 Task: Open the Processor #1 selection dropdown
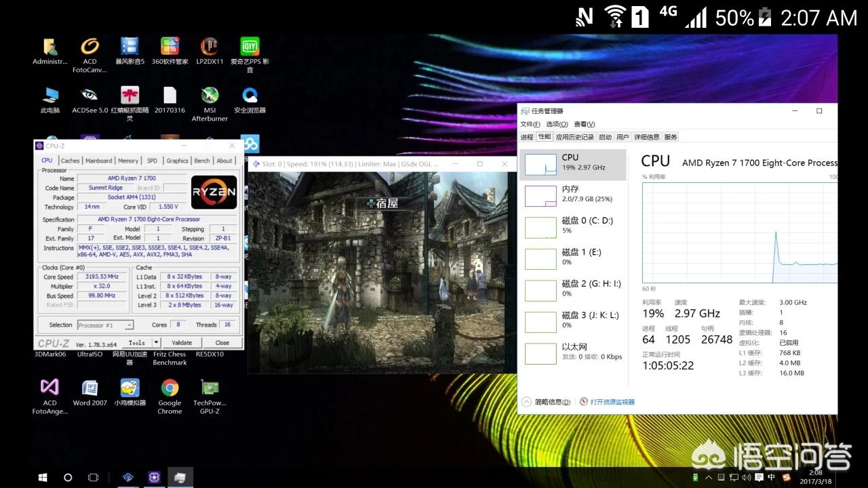(105, 325)
